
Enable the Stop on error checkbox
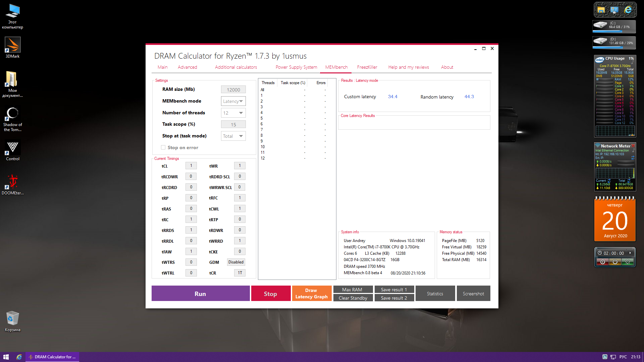[163, 147]
